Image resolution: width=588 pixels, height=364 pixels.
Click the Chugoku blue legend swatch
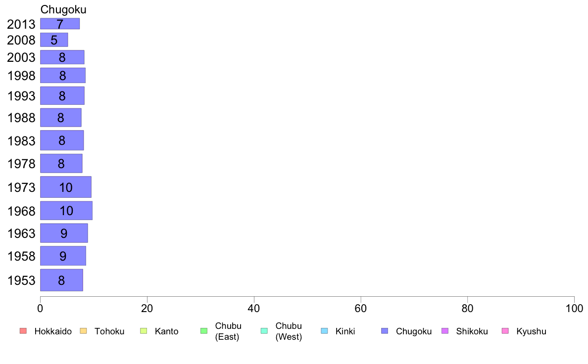385,331
